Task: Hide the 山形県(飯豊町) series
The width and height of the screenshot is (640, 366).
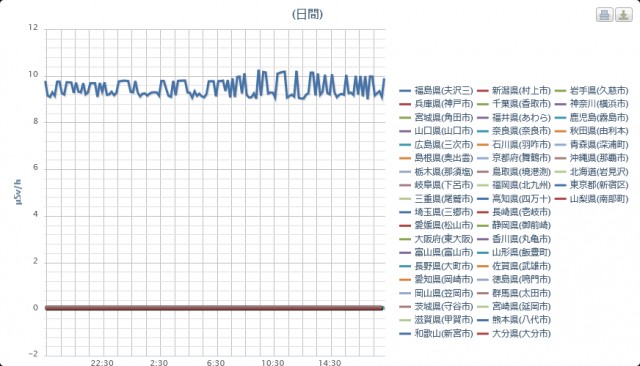Action: 514,253
